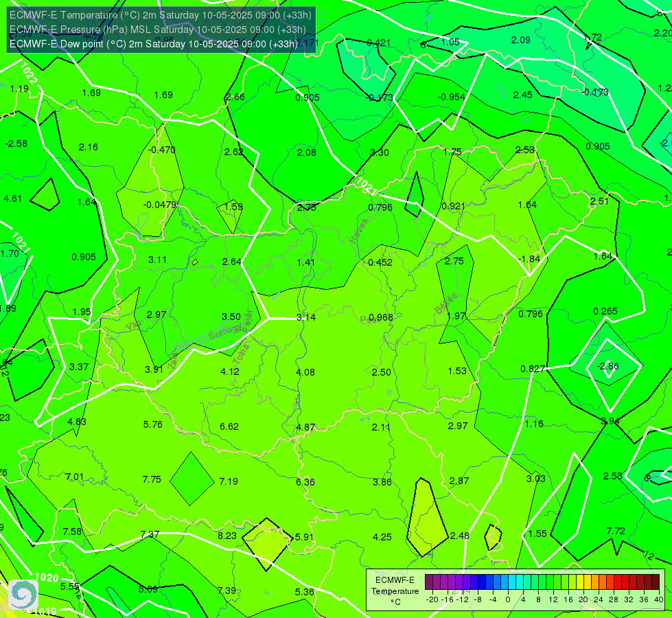Click the ECMWF-E Temperature °C legend title
Viewport: 672px width, 618px height.
coord(395,591)
